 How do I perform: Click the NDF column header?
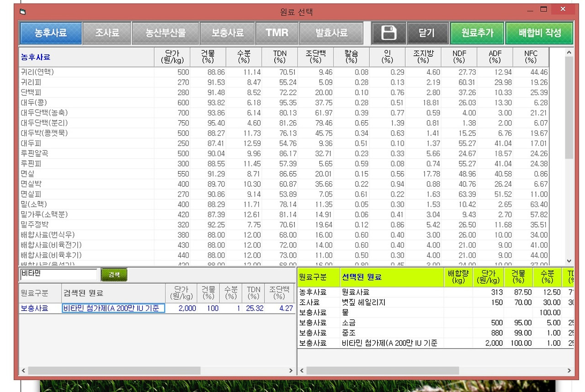coord(459,57)
